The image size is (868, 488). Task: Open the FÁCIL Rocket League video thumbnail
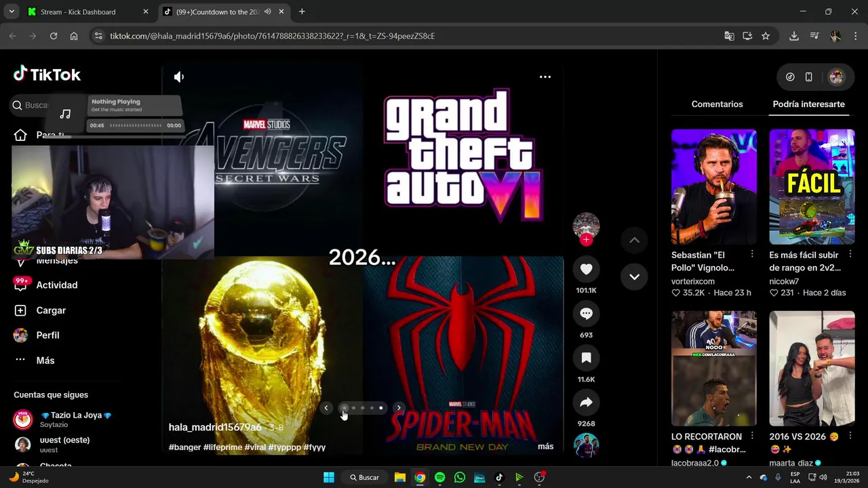point(812,186)
